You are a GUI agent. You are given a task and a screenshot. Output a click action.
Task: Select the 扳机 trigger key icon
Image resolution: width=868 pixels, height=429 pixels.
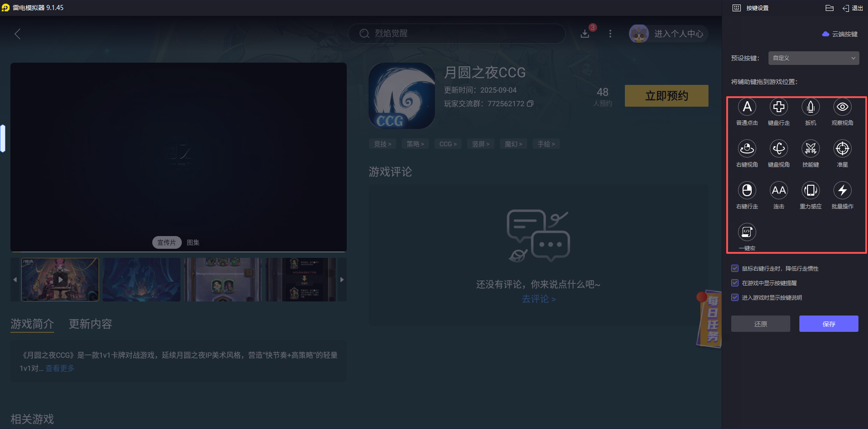(810, 107)
